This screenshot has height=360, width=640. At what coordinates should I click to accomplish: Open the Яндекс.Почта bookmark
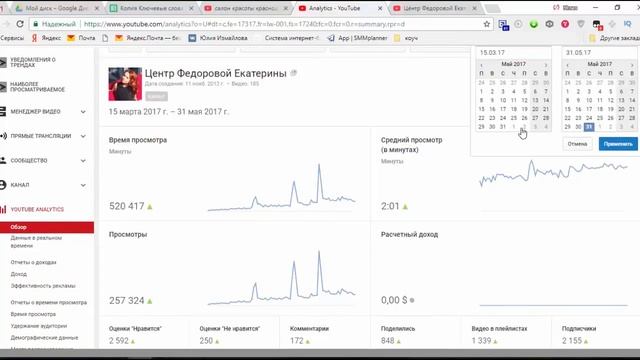pos(148,38)
